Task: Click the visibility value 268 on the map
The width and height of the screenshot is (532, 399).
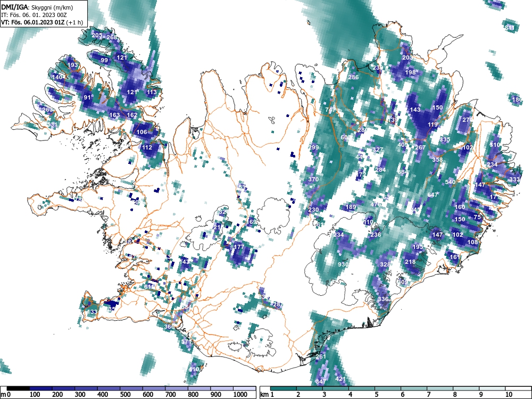Action: (x=112, y=37)
